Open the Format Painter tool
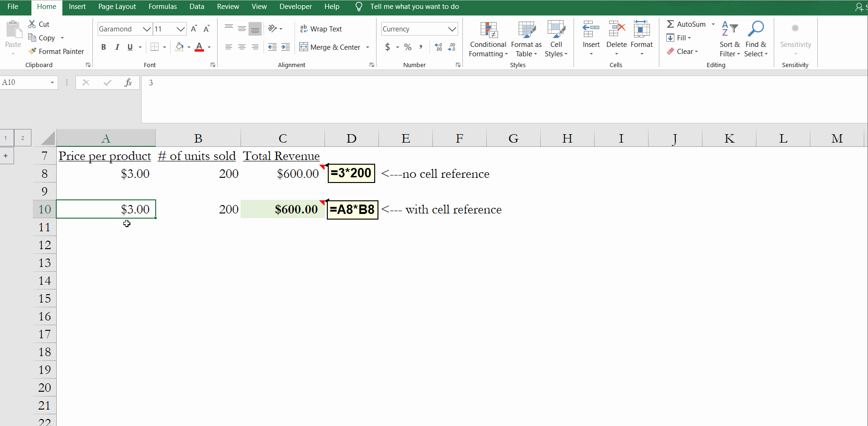The height and width of the screenshot is (426, 868). click(56, 51)
